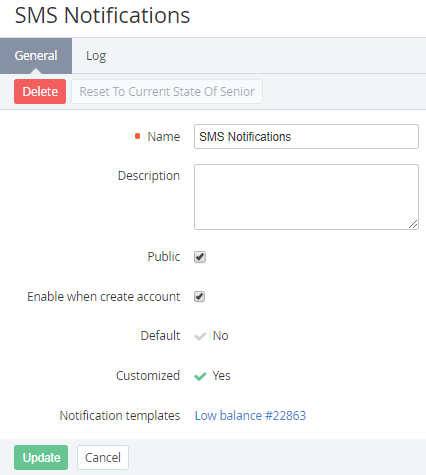Click into the Name input field

[306, 137]
